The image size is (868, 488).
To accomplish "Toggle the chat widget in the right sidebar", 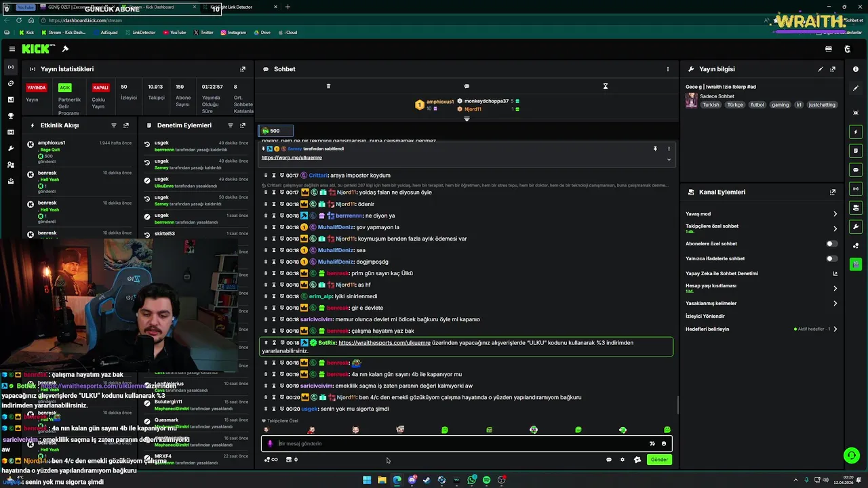I will pyautogui.click(x=856, y=170).
